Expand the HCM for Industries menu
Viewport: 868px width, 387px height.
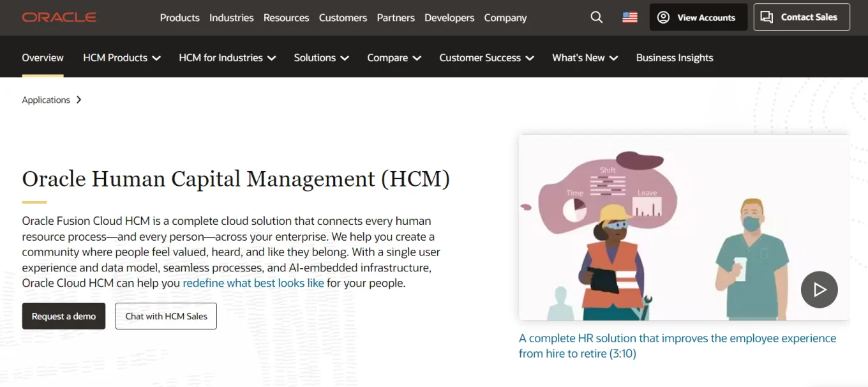click(227, 57)
